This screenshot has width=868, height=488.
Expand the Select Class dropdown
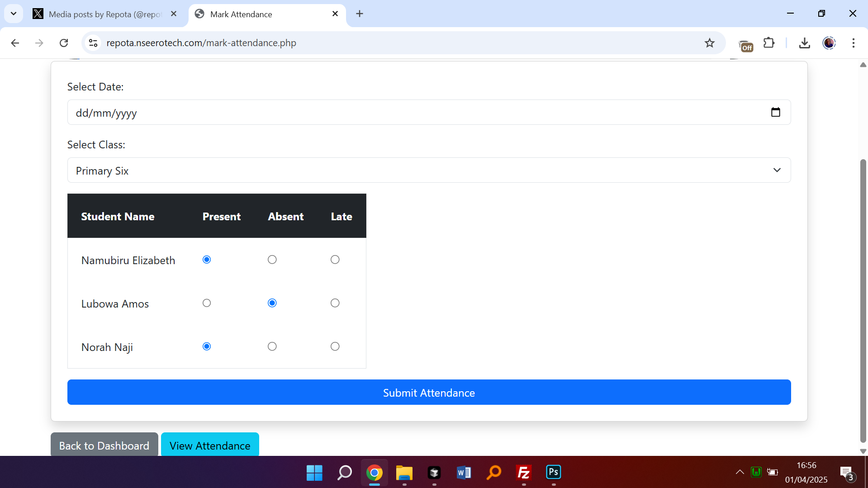tap(428, 170)
